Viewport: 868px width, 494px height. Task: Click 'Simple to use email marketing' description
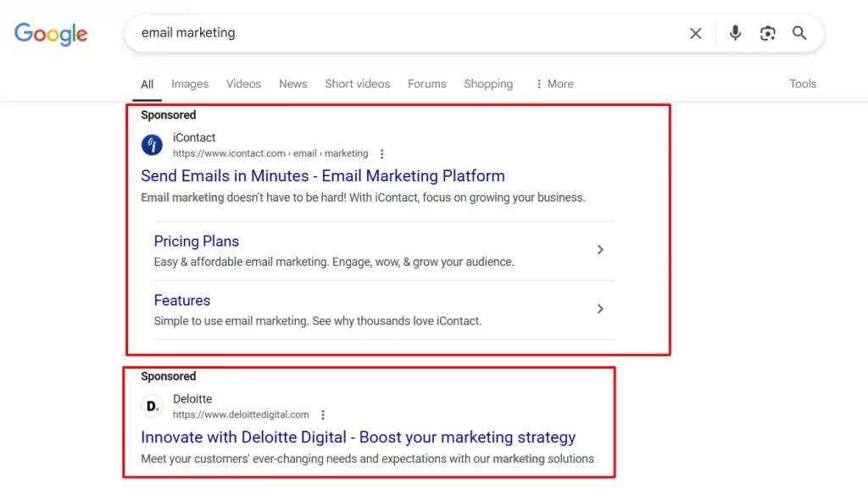point(318,321)
